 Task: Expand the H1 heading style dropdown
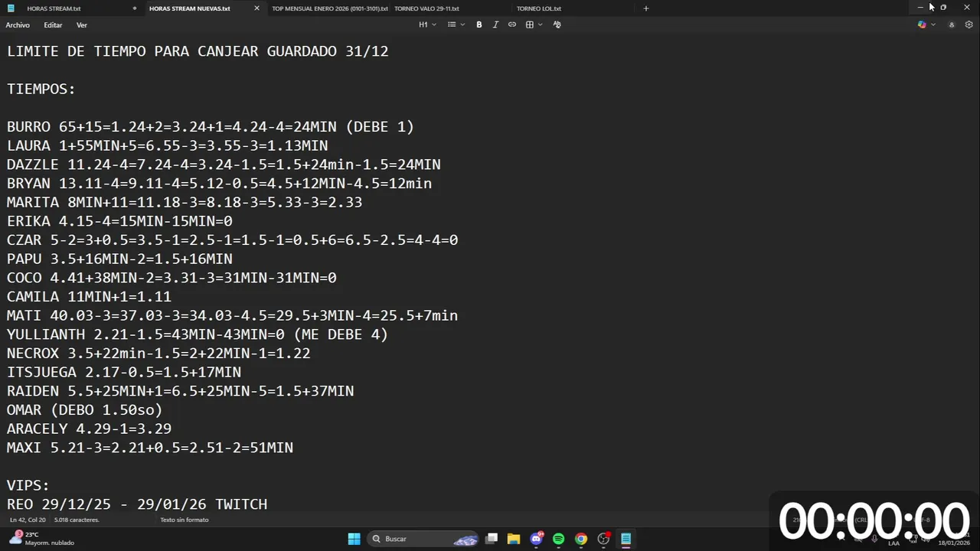tap(427, 24)
